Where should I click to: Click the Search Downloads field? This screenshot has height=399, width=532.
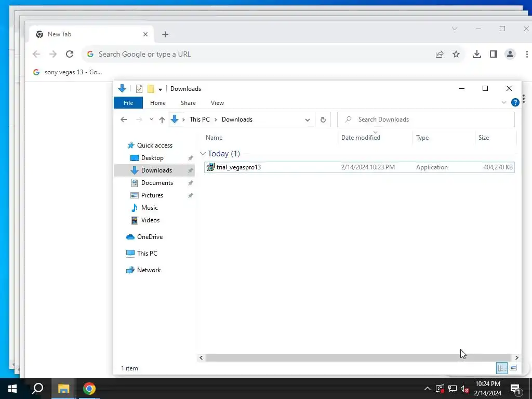coord(426,119)
